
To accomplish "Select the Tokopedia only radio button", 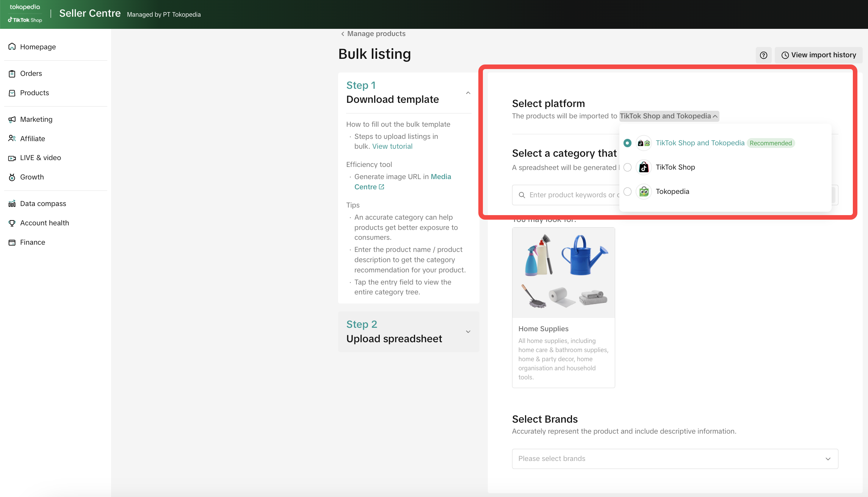I will tap(627, 192).
